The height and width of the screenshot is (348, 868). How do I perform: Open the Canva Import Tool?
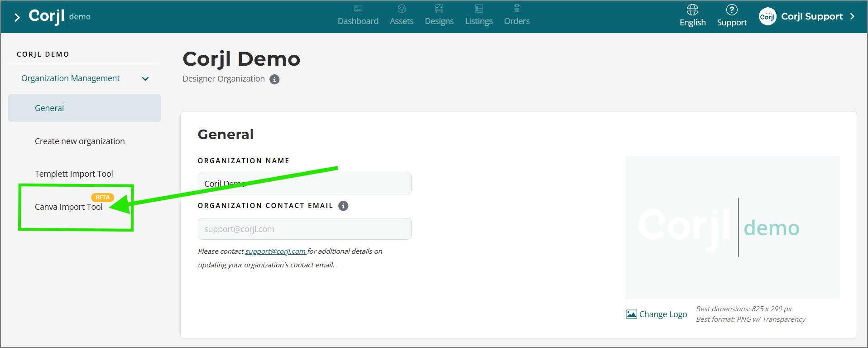click(69, 207)
